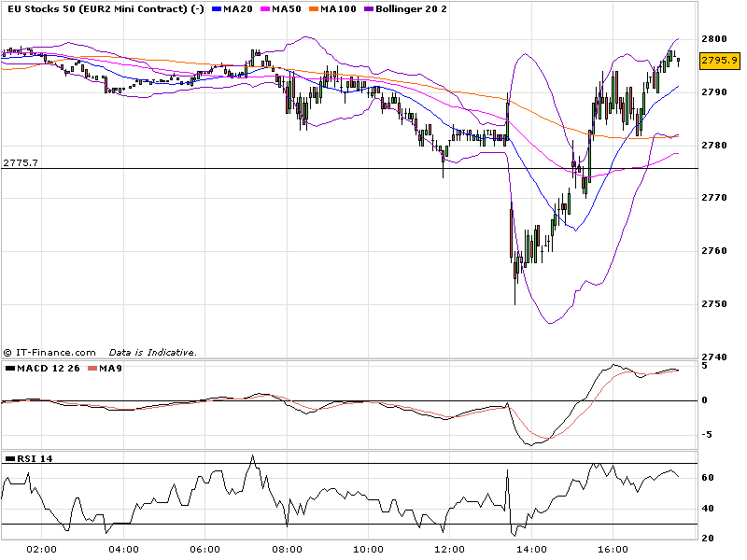The height and width of the screenshot is (560, 747).
Task: Click the Bollinger 20 2 label
Action: [x=411, y=9]
